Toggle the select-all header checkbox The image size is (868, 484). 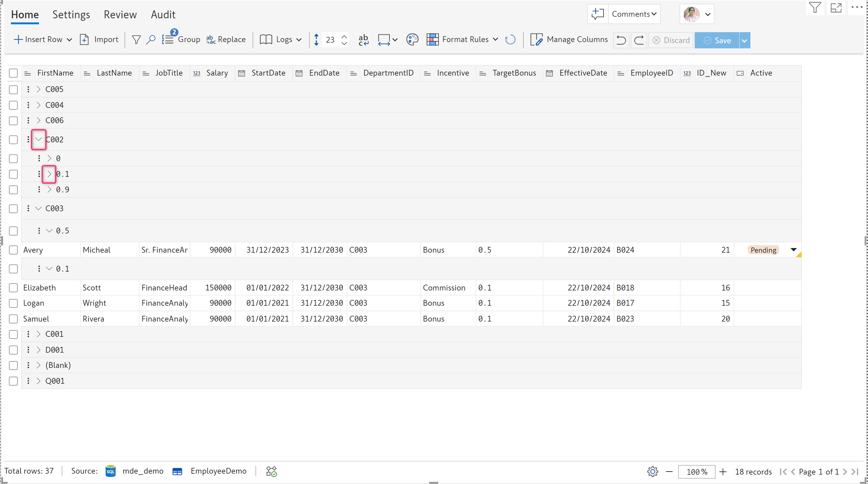13,73
